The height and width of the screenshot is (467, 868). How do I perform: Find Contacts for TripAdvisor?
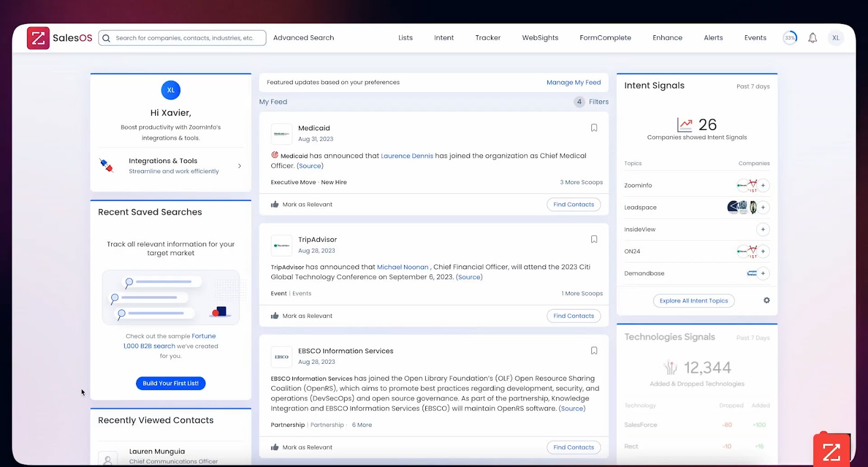pyautogui.click(x=574, y=316)
